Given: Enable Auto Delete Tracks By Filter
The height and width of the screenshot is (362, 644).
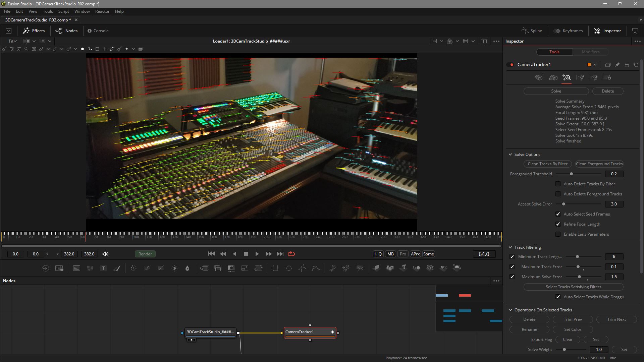Looking at the screenshot, I should 558,184.
